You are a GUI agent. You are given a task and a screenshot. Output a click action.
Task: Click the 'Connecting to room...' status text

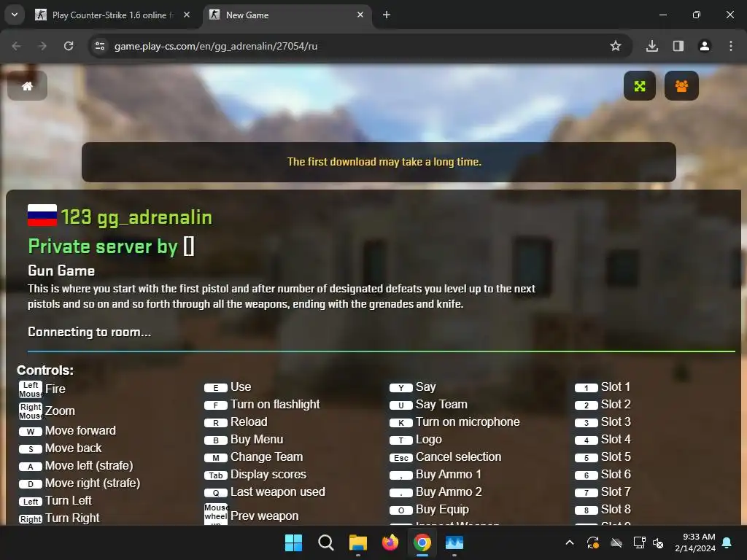89,332
